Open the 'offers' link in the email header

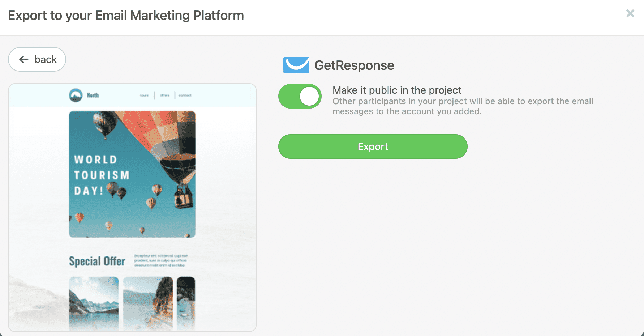point(164,95)
